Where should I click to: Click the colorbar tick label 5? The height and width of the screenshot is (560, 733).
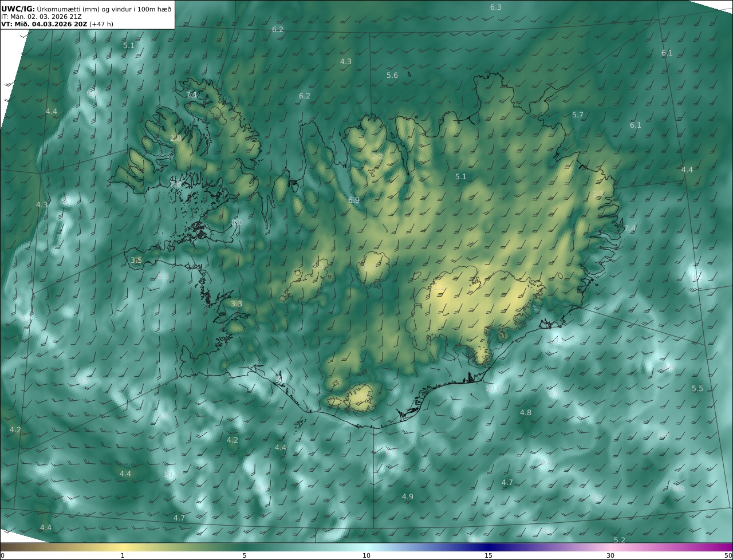[x=245, y=555]
